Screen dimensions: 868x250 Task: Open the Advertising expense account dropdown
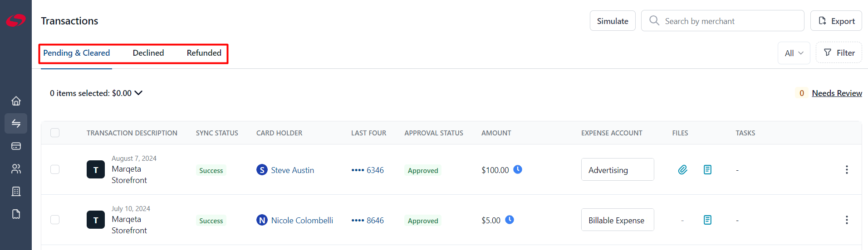[x=618, y=170]
